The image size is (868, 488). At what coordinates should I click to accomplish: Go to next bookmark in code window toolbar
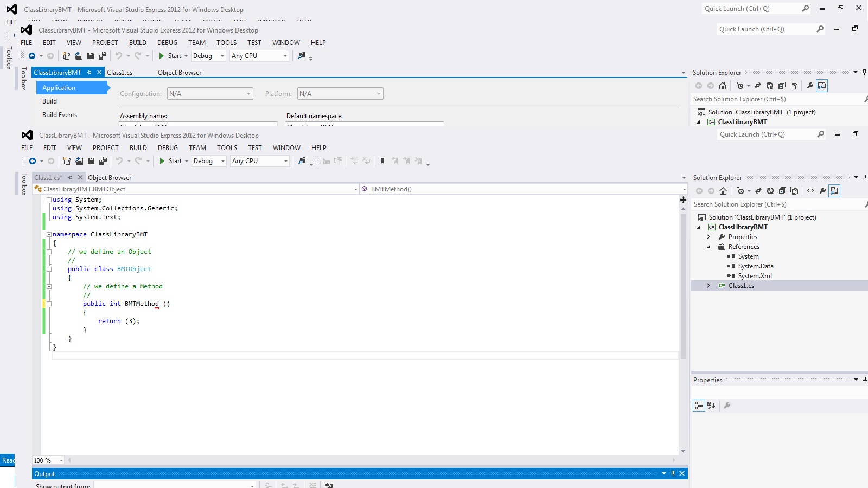[x=406, y=161]
